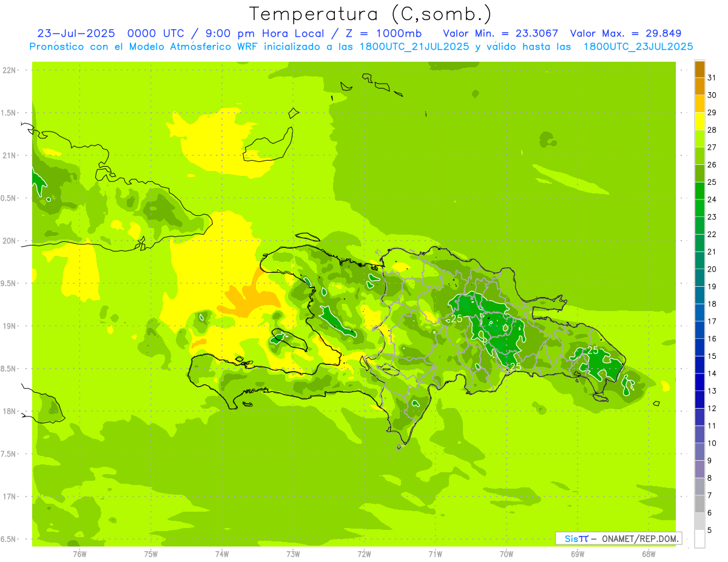Click the legend value '27'
This screenshot has height=562, width=728.
pyautogui.click(x=712, y=147)
